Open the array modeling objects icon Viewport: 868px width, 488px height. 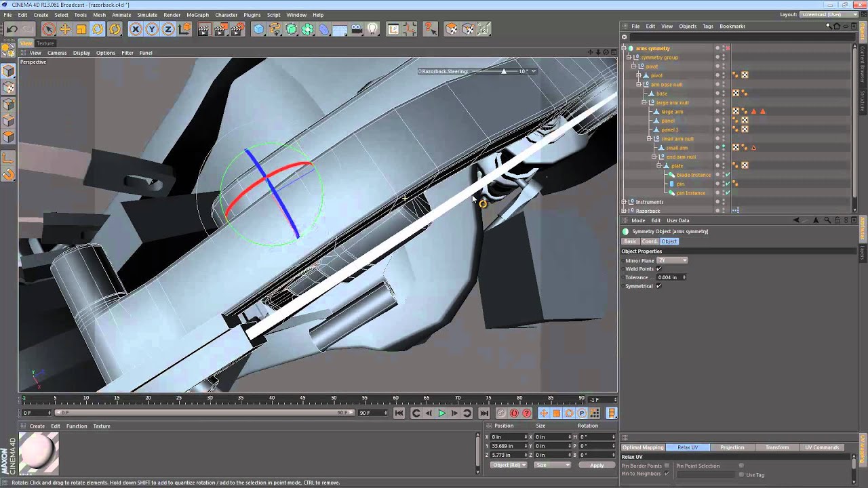coord(307,29)
